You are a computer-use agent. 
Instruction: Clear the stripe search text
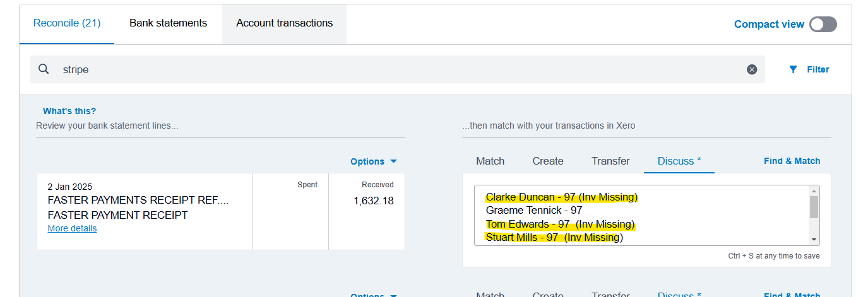[751, 69]
